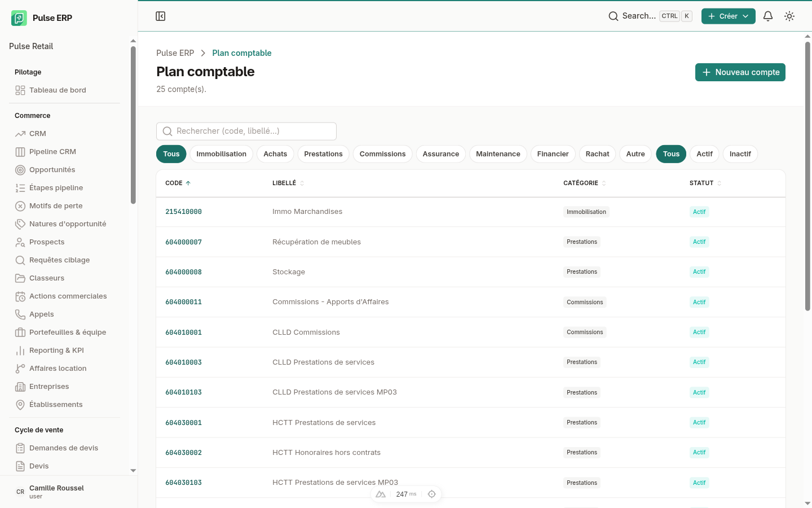Open account code 604000007
Viewport: 812px width, 508px height.
click(x=183, y=242)
